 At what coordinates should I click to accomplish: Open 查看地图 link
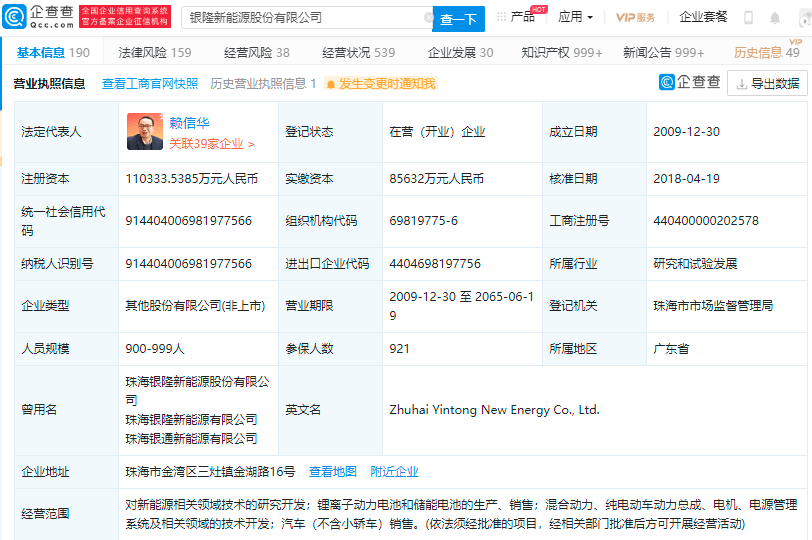click(x=332, y=472)
